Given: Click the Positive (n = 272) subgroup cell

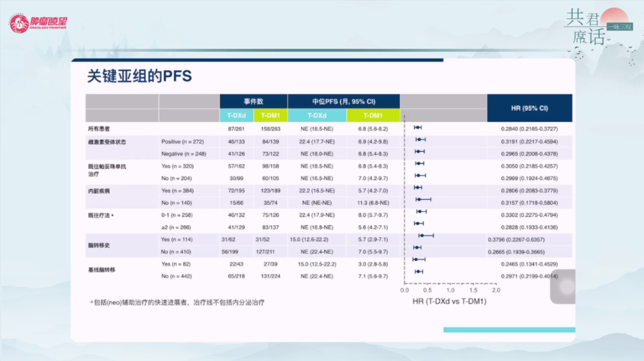Looking at the screenshot, I should point(182,142).
